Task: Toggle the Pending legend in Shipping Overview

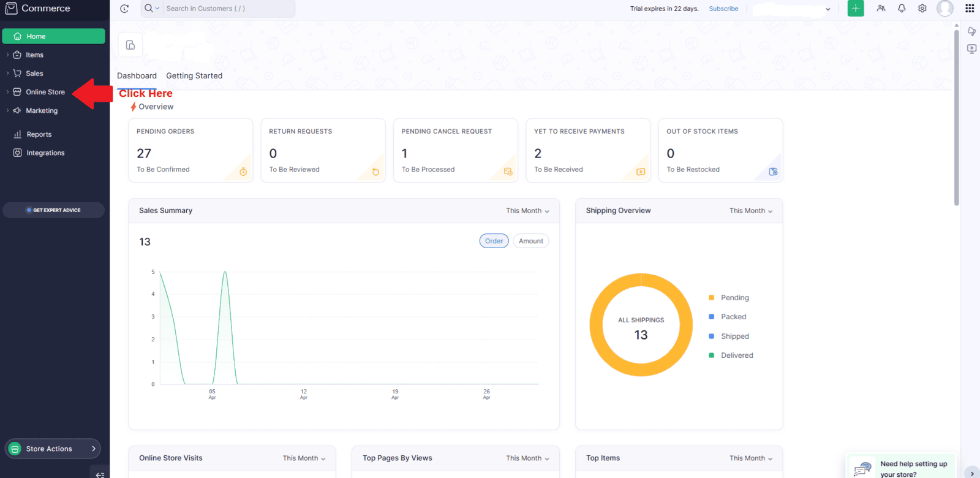Action: 734,298
